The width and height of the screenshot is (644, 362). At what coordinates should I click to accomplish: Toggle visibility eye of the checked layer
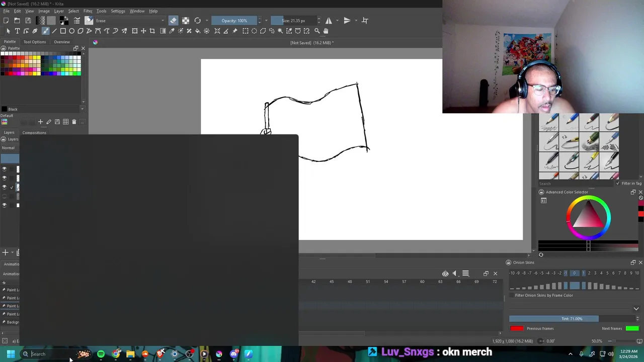pos(5,187)
